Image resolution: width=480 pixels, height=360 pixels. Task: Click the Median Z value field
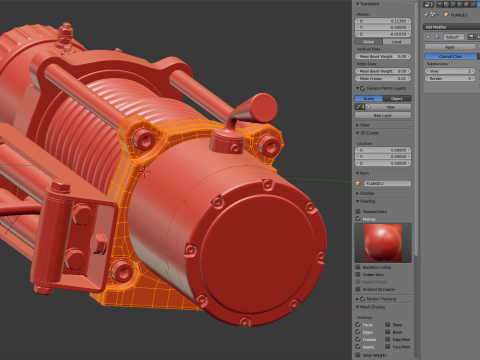click(383, 34)
